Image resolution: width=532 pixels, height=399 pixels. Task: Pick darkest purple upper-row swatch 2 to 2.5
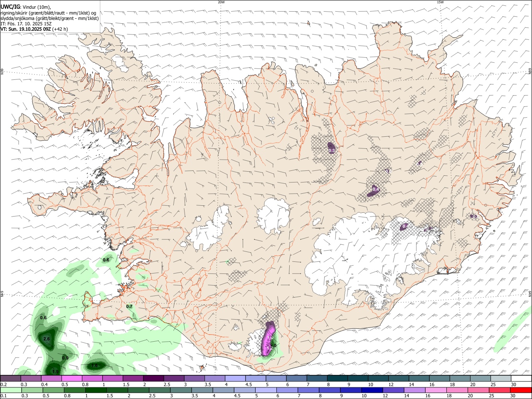(153, 379)
